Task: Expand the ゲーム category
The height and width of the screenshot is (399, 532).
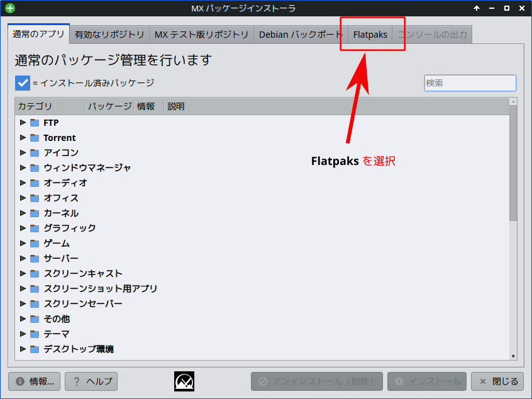Action: pyautogui.click(x=23, y=243)
